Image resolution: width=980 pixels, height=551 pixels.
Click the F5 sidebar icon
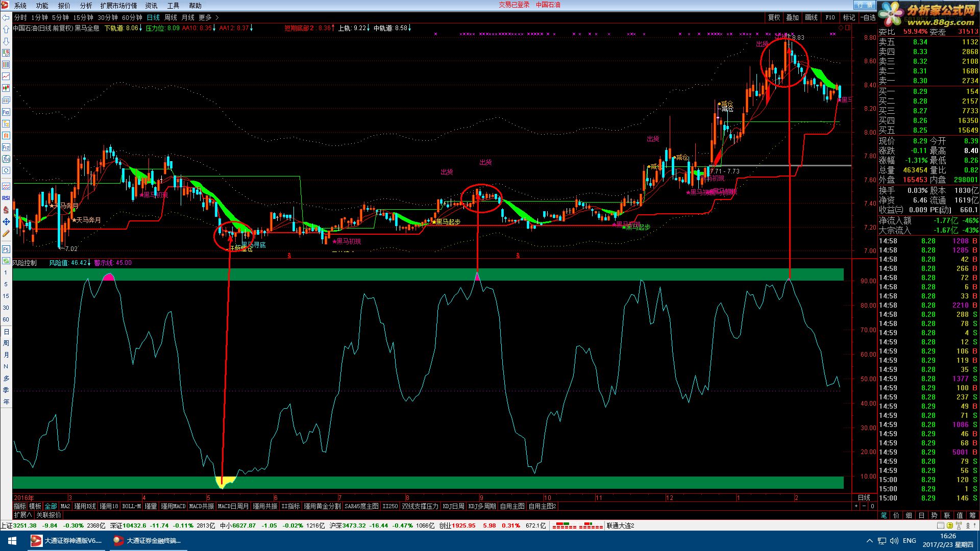6,249
